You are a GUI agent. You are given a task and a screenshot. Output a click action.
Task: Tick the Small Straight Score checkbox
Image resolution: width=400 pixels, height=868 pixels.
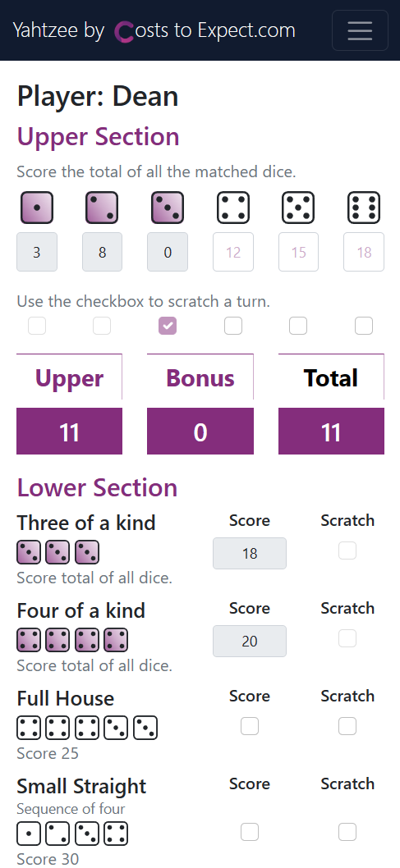click(x=250, y=832)
